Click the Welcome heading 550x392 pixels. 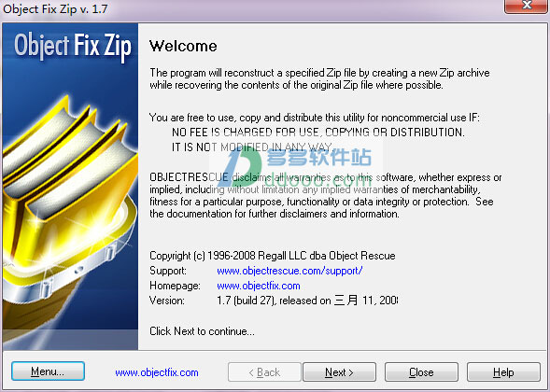[183, 46]
